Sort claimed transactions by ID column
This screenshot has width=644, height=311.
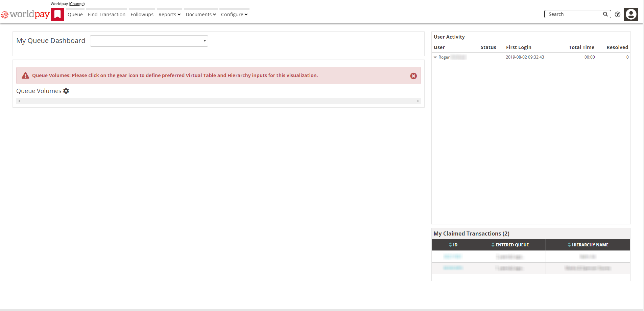click(453, 245)
